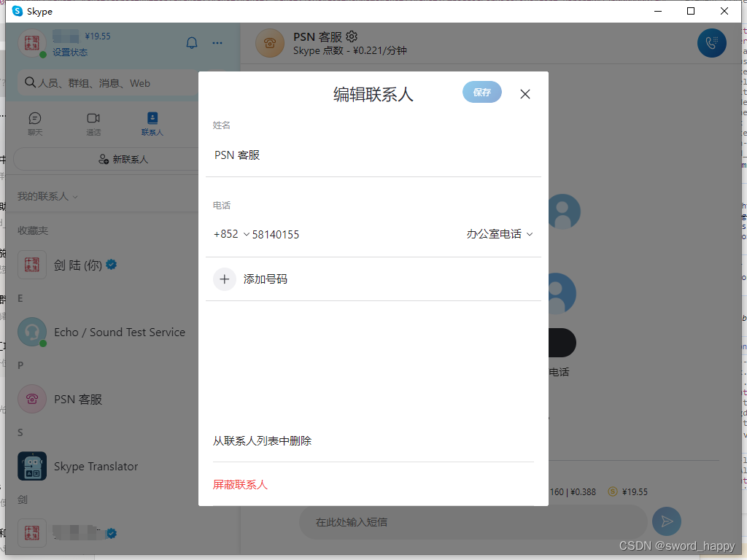Open the 办公室电话 phone type dropdown
Screen dimensions: 747x560
[x=499, y=234]
